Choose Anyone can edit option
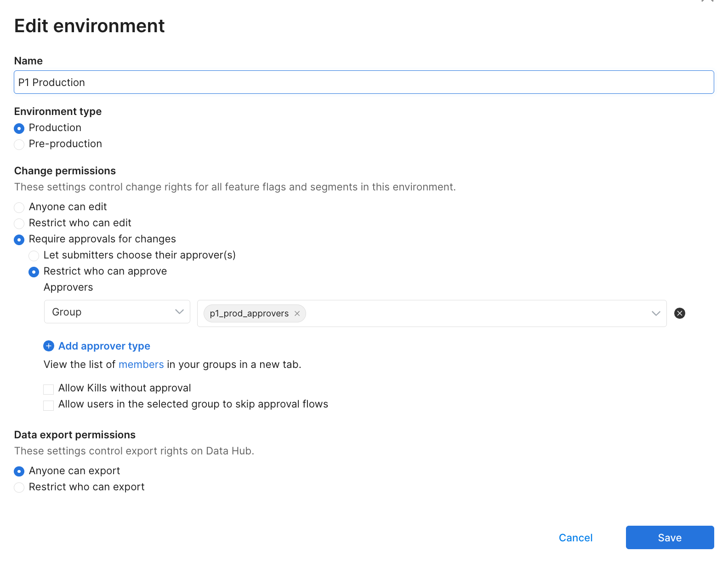728x574 pixels. (19, 207)
